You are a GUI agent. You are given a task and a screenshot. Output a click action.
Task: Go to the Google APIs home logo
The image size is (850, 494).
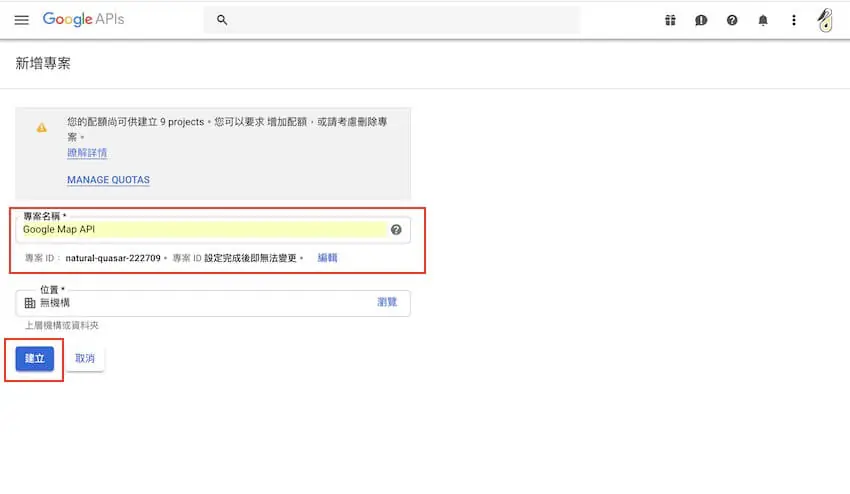83,20
